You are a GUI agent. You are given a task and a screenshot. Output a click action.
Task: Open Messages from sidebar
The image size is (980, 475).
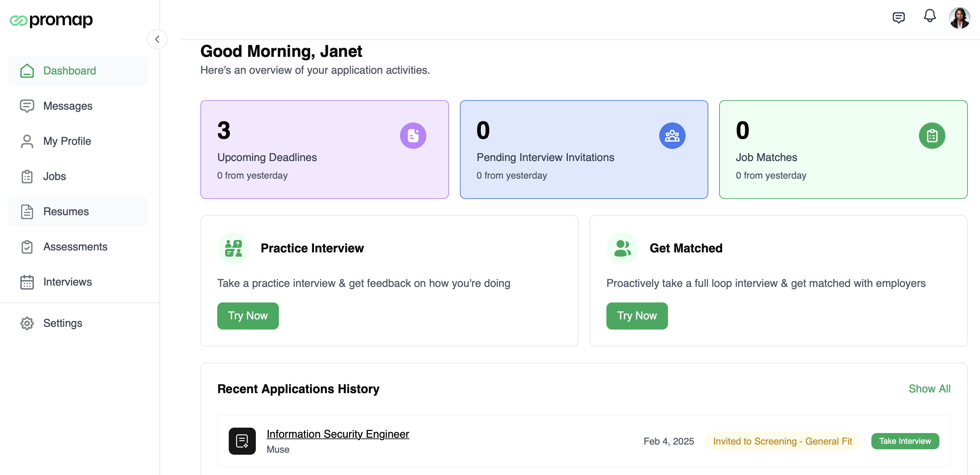[78, 106]
